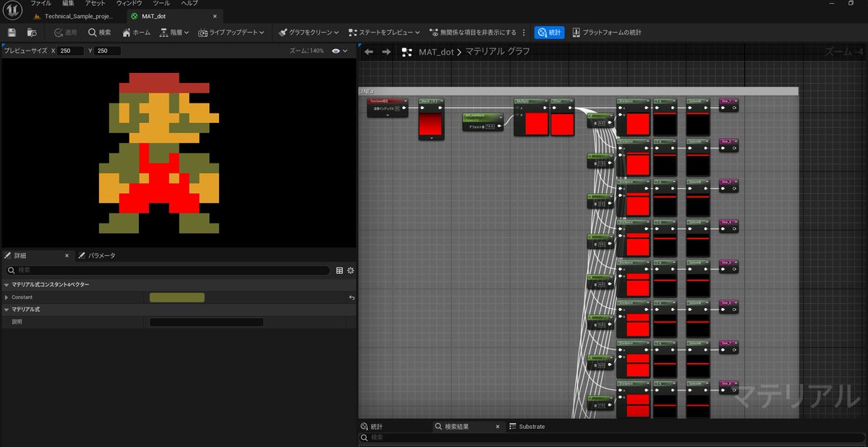
Task: Click MAT_dot in the graph breadcrumb
Action: tap(435, 52)
